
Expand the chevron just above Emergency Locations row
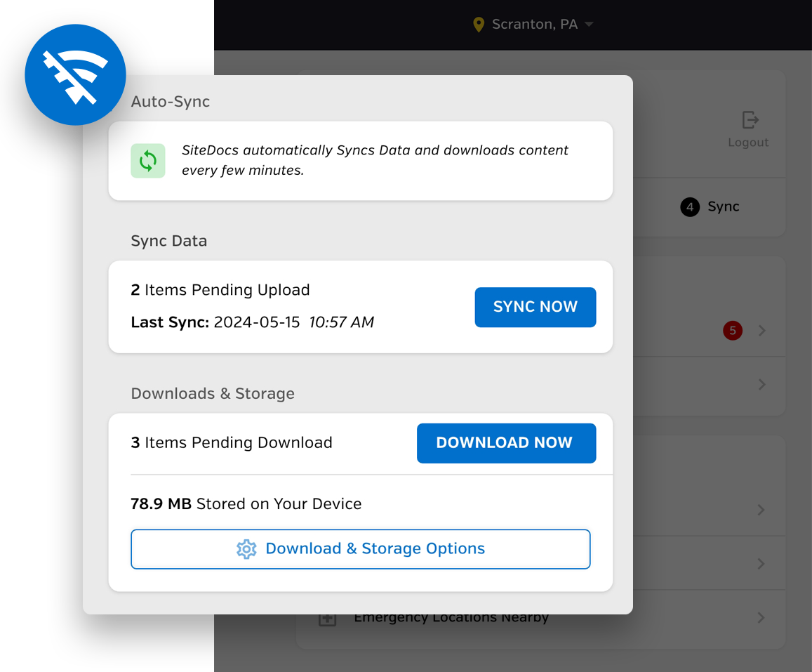pos(761,564)
